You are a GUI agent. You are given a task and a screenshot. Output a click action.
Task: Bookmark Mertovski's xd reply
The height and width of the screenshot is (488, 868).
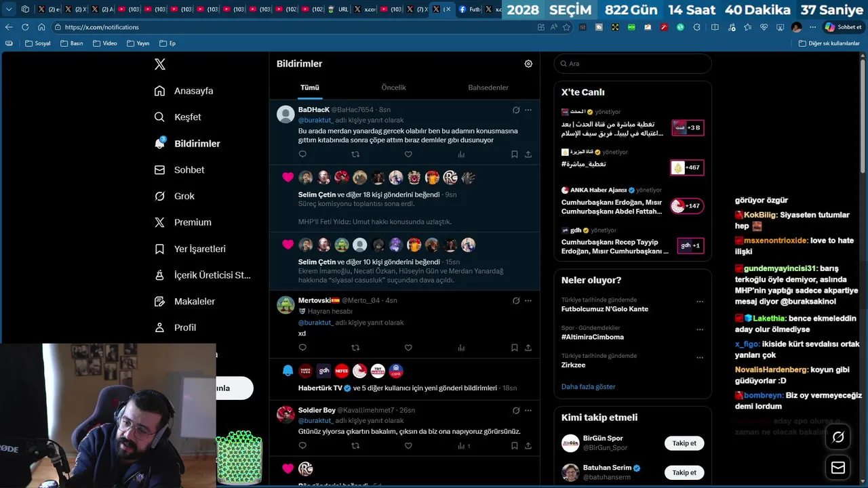coord(515,348)
